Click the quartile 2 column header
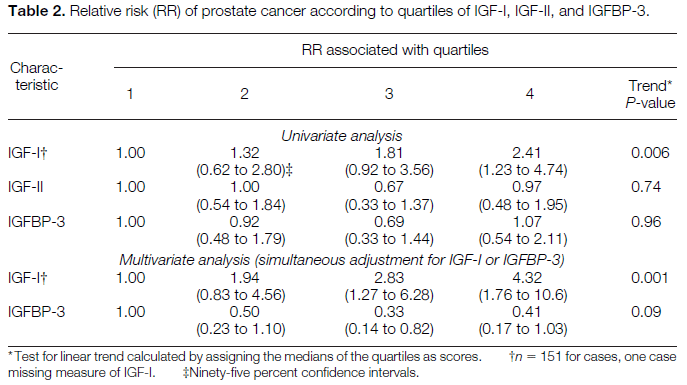This screenshot has height=385, width=687. pos(244,94)
